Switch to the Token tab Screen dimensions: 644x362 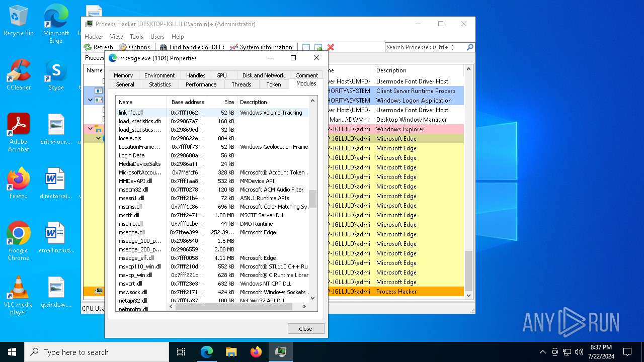pyautogui.click(x=274, y=84)
